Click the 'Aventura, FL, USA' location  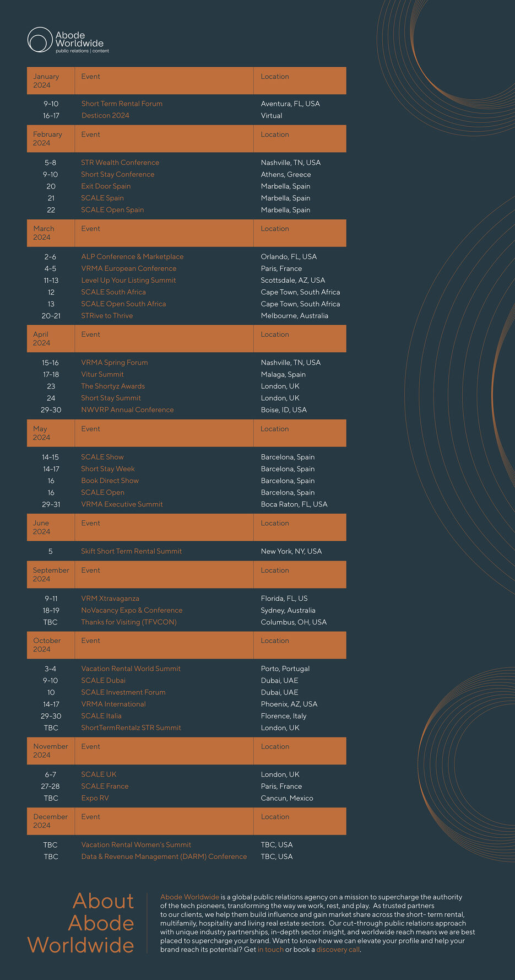point(290,104)
